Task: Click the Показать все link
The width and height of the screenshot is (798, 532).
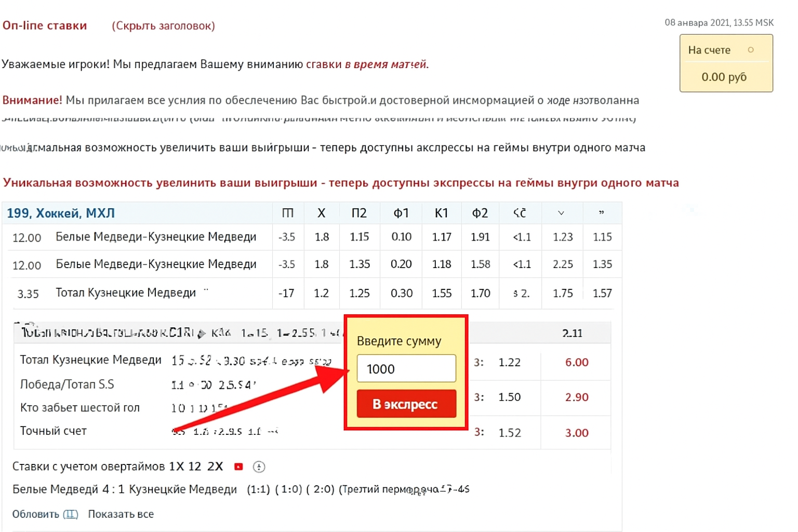Action: (121, 514)
